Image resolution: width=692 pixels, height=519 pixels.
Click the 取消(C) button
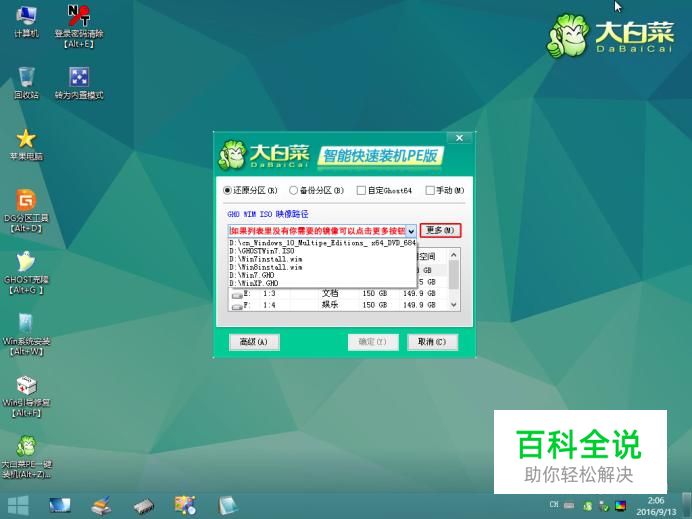432,342
